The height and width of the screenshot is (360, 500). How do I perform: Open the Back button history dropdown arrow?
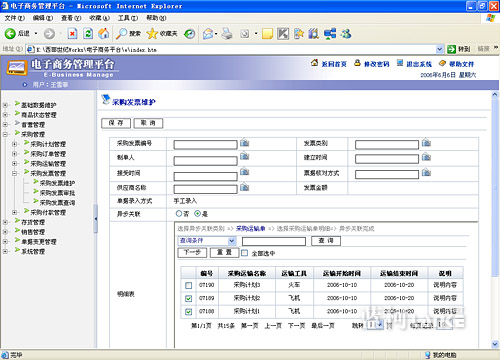[36, 33]
